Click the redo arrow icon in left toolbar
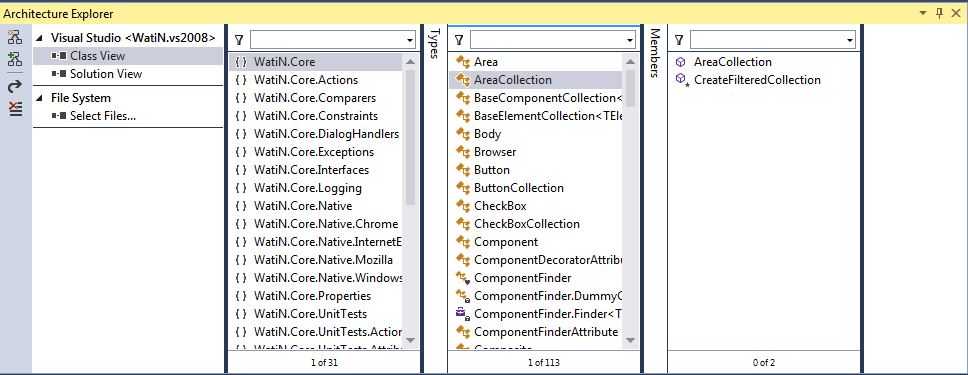Screen dimensions: 968x375 pos(15,86)
